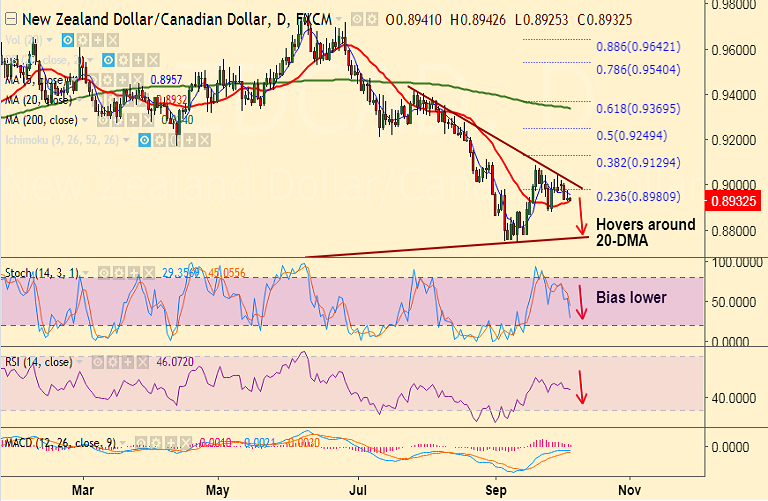Remove the Stochastic indicator
768x501 pixels.
pyautogui.click(x=149, y=273)
